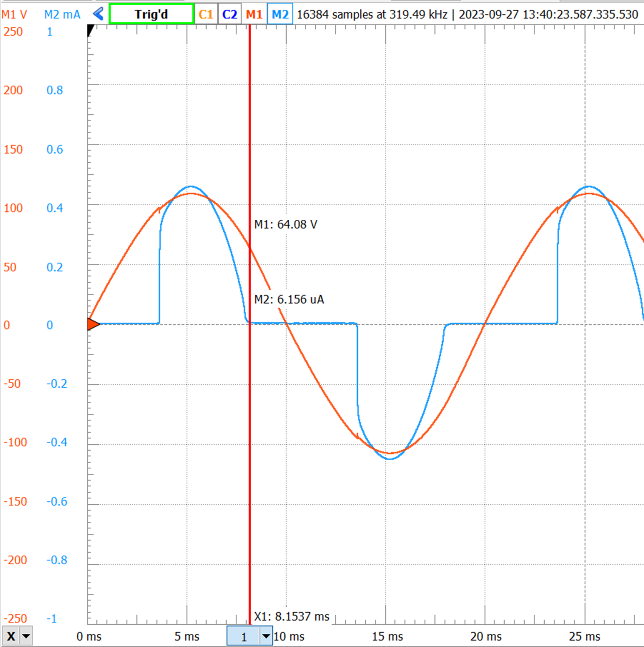The image size is (644, 647).
Task: Select the M1 math channel button
Action: (x=254, y=14)
